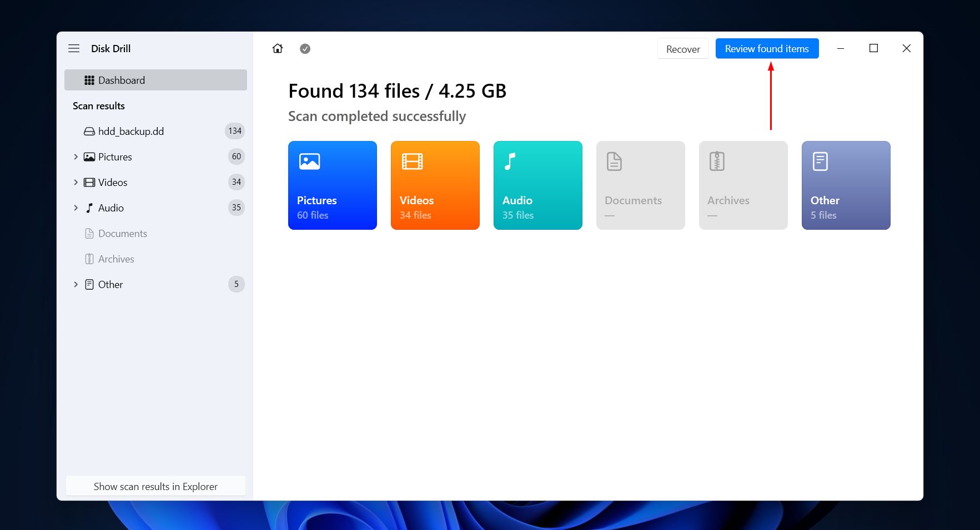Select Documents in the sidebar
The height and width of the screenshot is (530, 980).
point(122,234)
